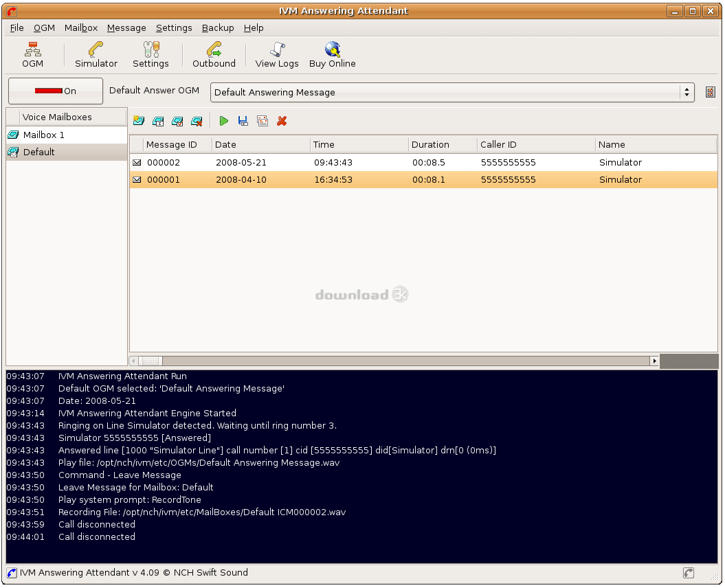Minimize the IVM Answering Attendant window
The image size is (725, 588).
675,11
